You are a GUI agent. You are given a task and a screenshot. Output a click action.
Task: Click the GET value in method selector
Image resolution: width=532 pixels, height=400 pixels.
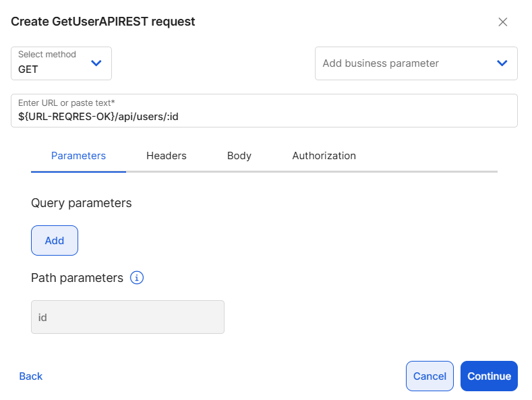[x=28, y=69]
